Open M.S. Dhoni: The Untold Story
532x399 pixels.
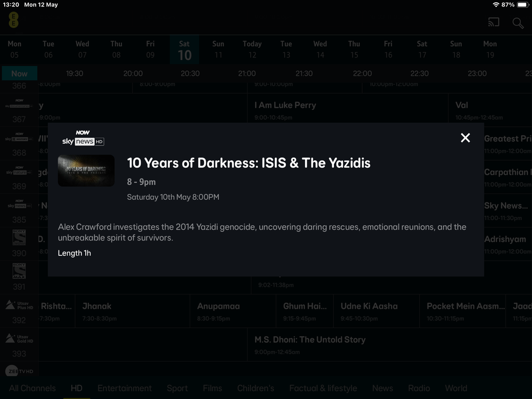(389, 345)
